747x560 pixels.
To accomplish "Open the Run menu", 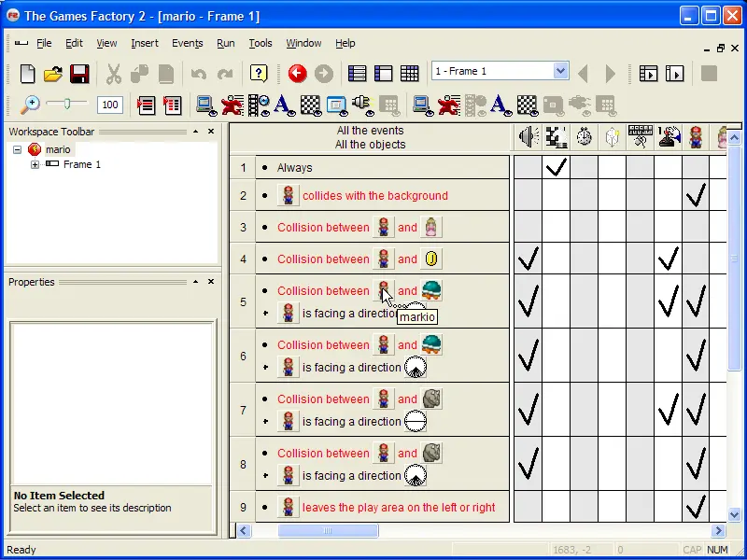I will pos(225,43).
